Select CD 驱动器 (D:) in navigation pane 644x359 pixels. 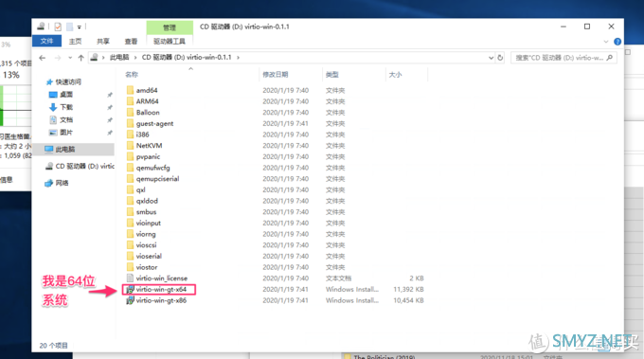80,166
